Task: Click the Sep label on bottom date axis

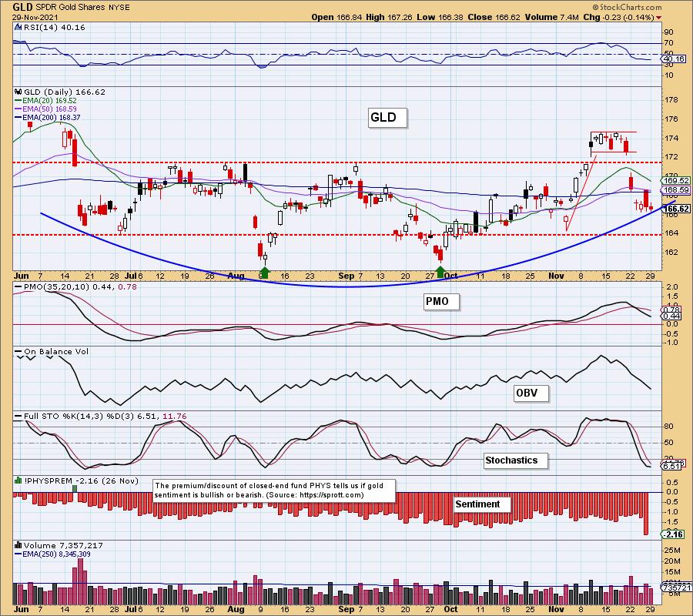Action: click(x=346, y=609)
